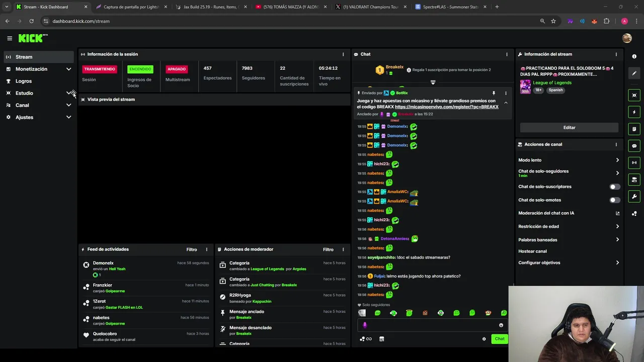Click the three-dots icon at rail bottom
Screen dimensions: 644x362
click(x=634, y=214)
